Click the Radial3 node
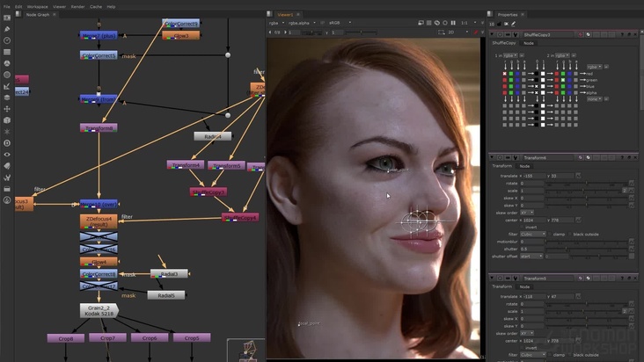 [169, 274]
